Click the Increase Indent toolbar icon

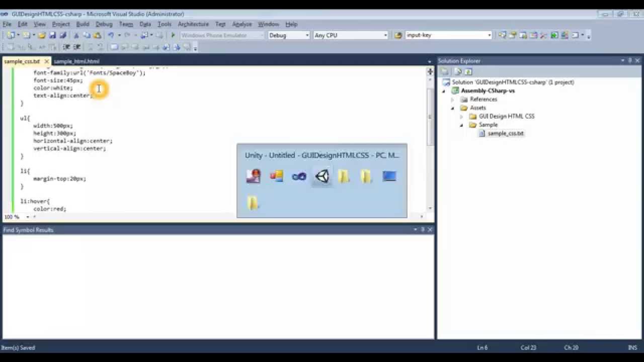(77, 47)
